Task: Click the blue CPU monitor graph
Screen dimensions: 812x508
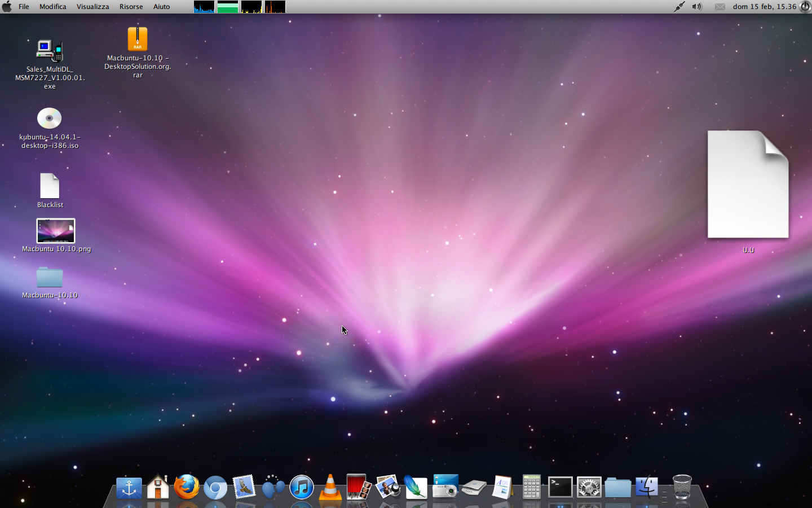Action: [204, 7]
